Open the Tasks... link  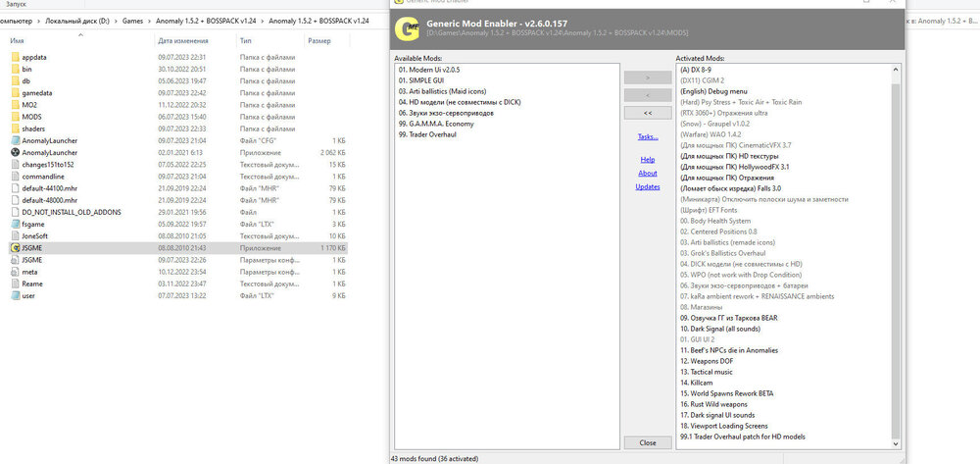coord(648,137)
